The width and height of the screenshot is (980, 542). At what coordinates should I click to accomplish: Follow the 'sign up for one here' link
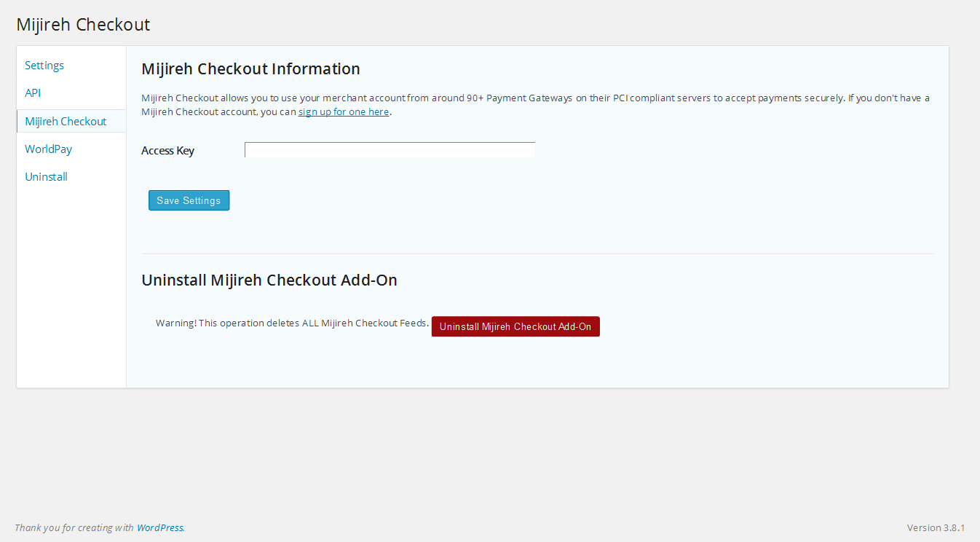(x=344, y=112)
